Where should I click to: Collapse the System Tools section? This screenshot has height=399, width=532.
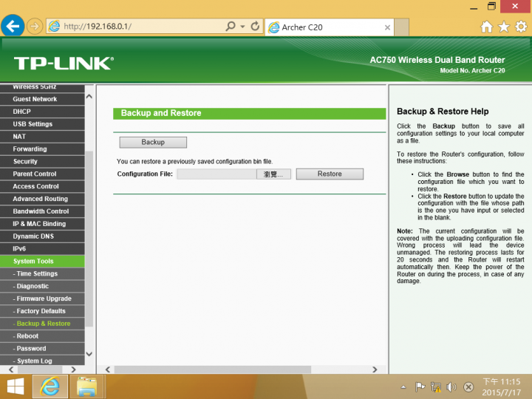(42, 262)
